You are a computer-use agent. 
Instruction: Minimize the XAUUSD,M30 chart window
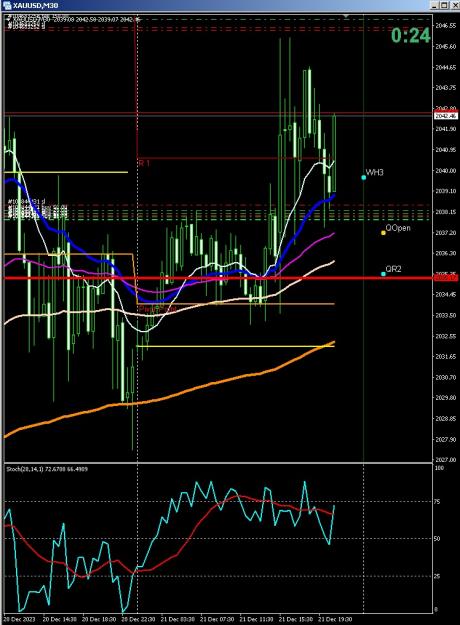435,6
